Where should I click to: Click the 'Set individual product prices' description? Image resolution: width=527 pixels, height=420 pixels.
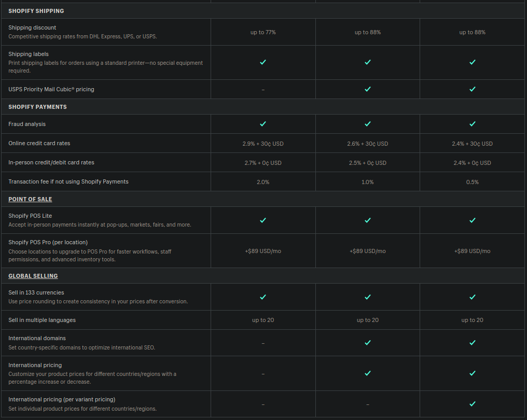point(82,409)
